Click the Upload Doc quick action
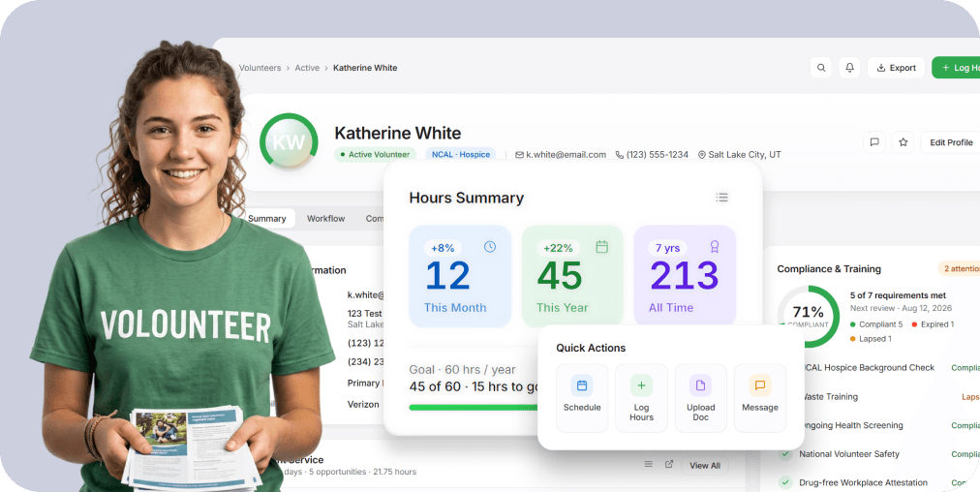Screen dimensions: 980x492 (x=701, y=398)
